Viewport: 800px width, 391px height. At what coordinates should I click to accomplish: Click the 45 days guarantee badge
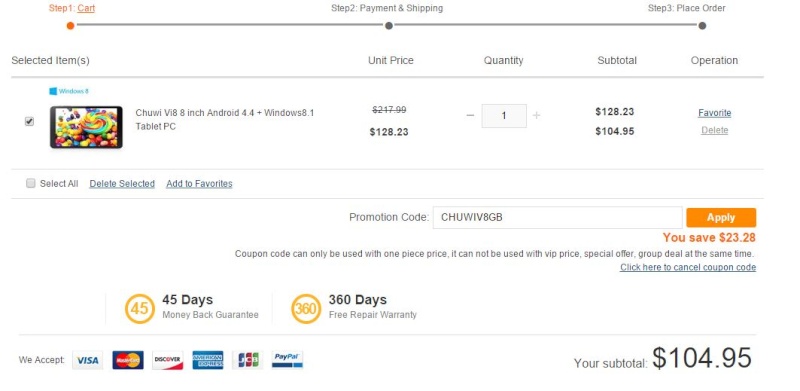click(x=139, y=309)
